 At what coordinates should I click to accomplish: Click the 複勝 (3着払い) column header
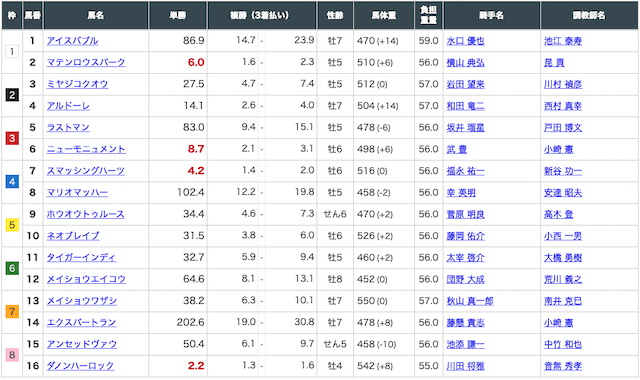262,15
